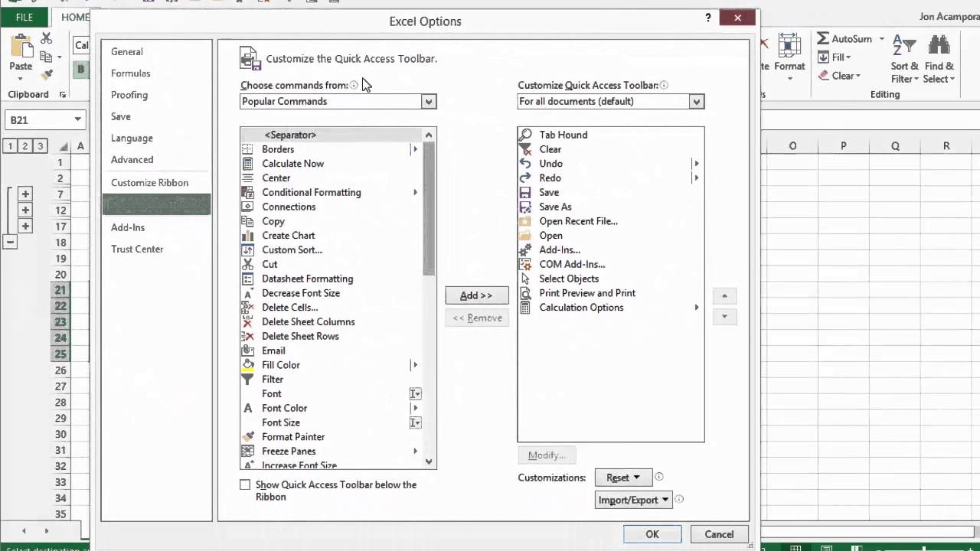Click the Undo arrow icon in toolbar list

525,164
